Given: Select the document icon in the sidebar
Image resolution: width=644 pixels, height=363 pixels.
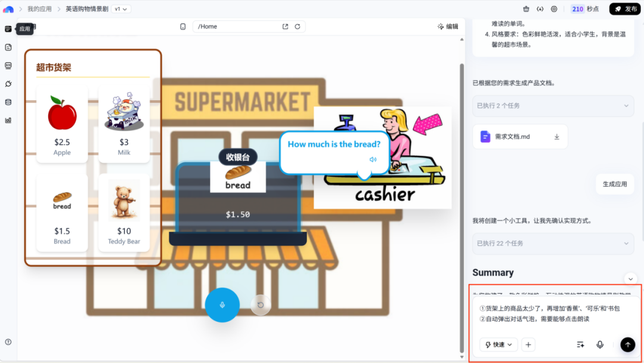Looking at the screenshot, I should click(x=8, y=47).
